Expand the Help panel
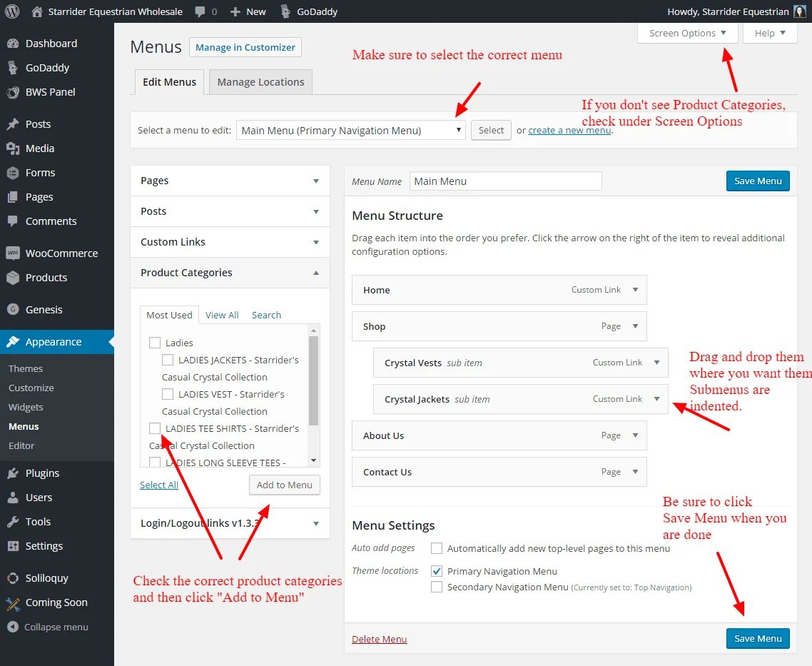Viewport: 812px width, 666px height. click(x=769, y=33)
